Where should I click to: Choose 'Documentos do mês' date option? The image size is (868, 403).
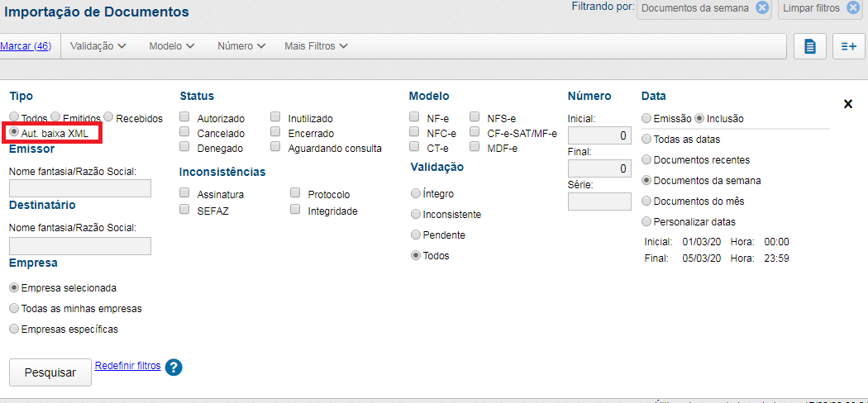tap(646, 201)
